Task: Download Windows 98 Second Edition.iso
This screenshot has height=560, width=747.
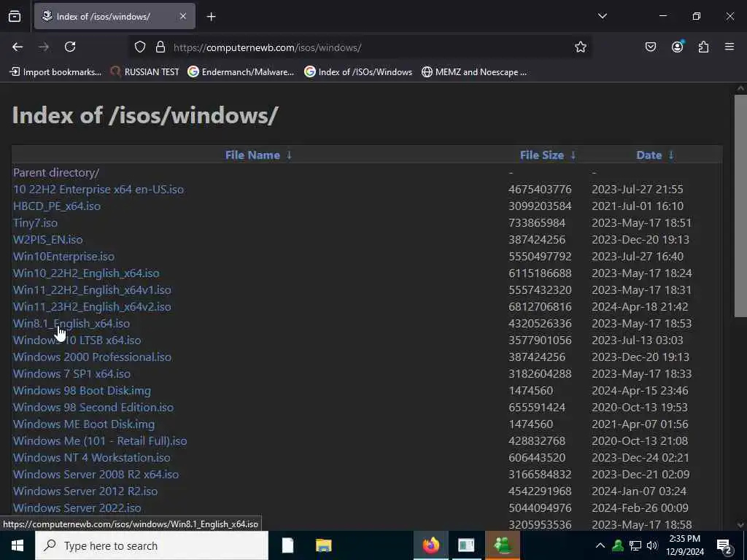Action: [93, 407]
